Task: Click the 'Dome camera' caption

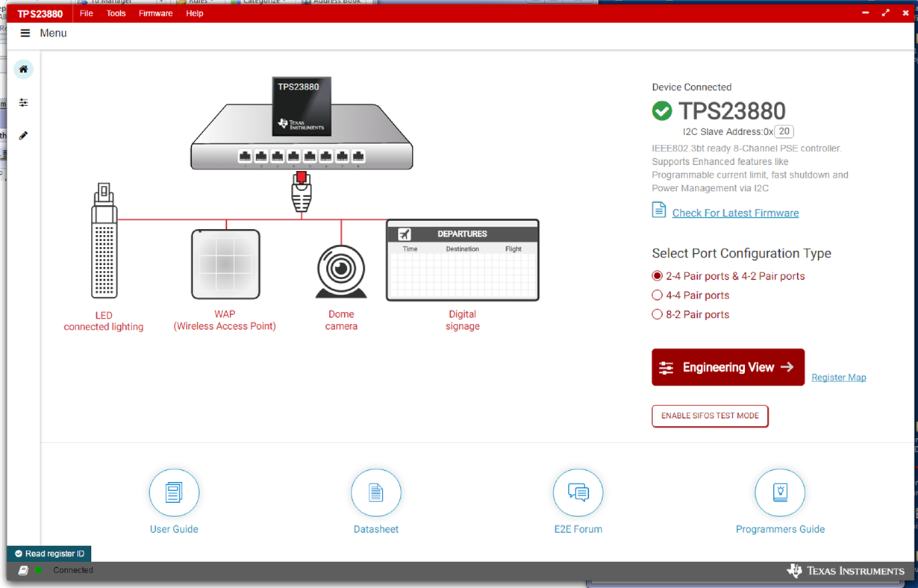Action: pos(341,320)
